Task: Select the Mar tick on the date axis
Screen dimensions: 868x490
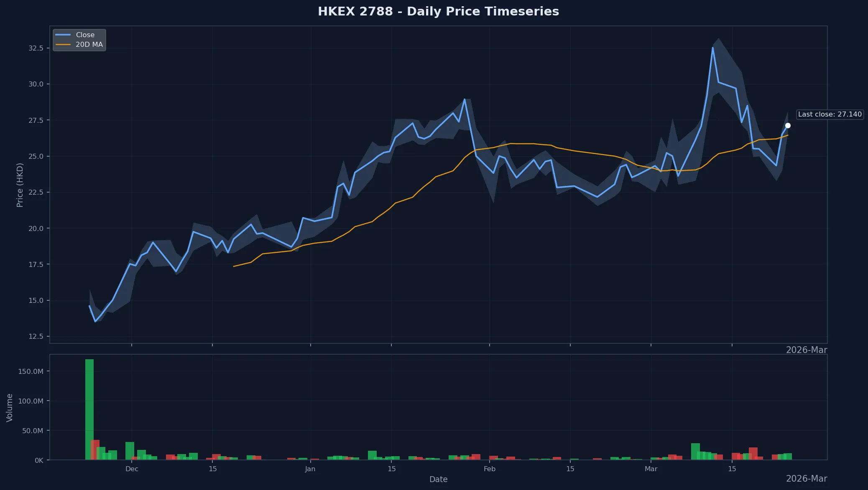Action: pos(651,469)
